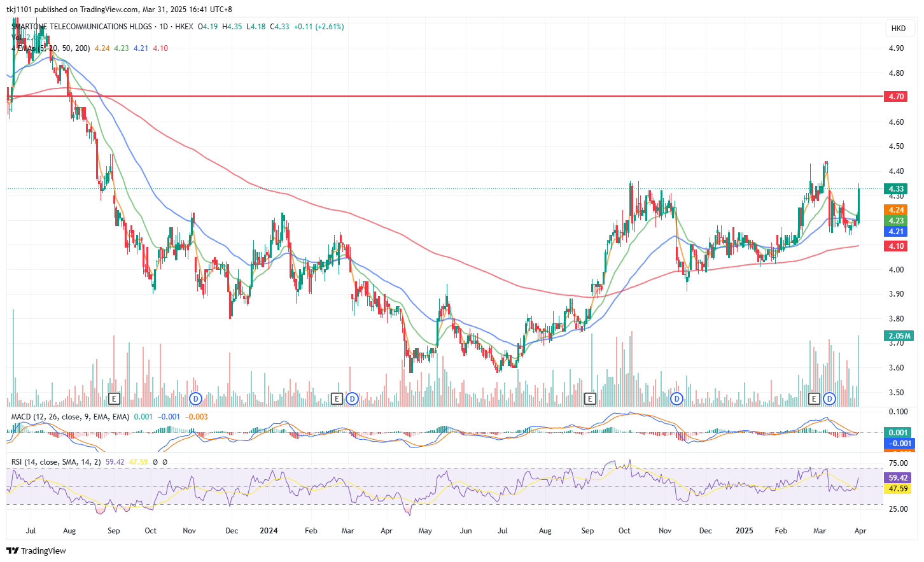Click the +0.11 (+2.61%) change value

[x=319, y=27]
